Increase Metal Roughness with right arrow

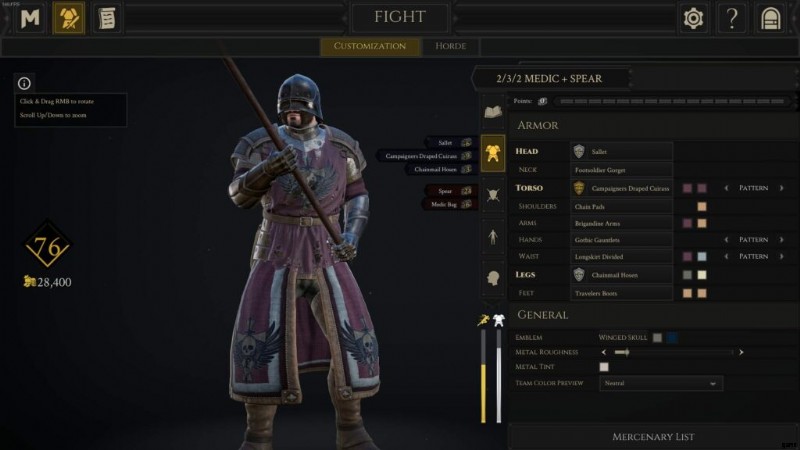[741, 352]
